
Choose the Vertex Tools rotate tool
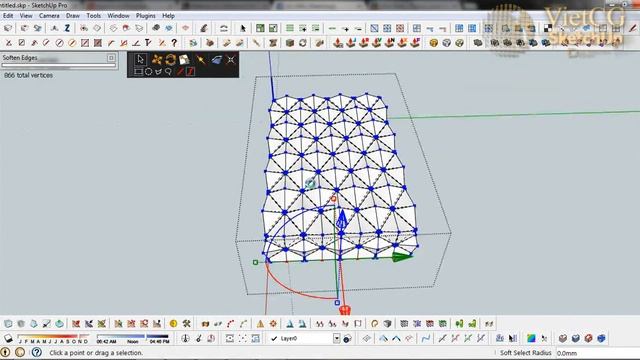tap(170, 60)
